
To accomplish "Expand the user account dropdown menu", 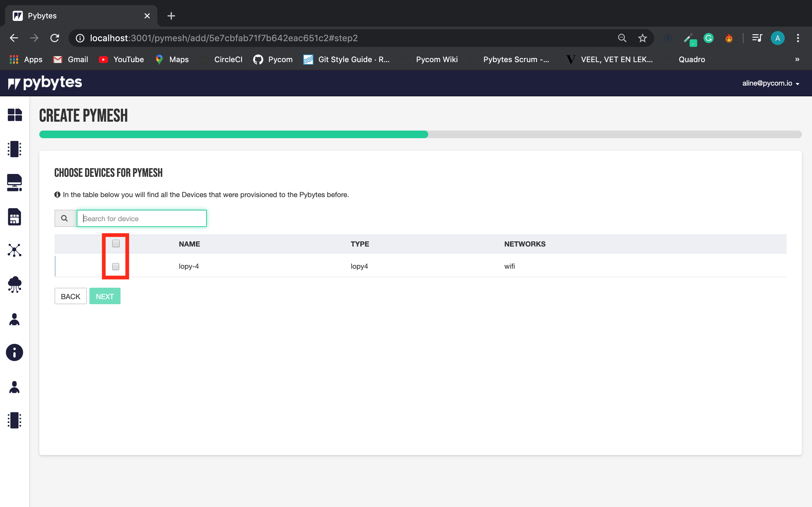I will tap(770, 82).
